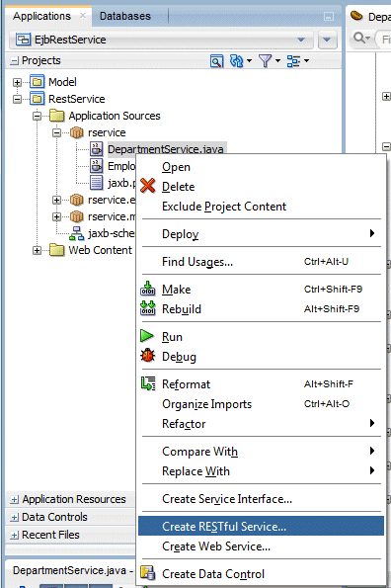The height and width of the screenshot is (588, 391).
Task: Open the EjbRestService application combo box
Action: tap(161, 40)
